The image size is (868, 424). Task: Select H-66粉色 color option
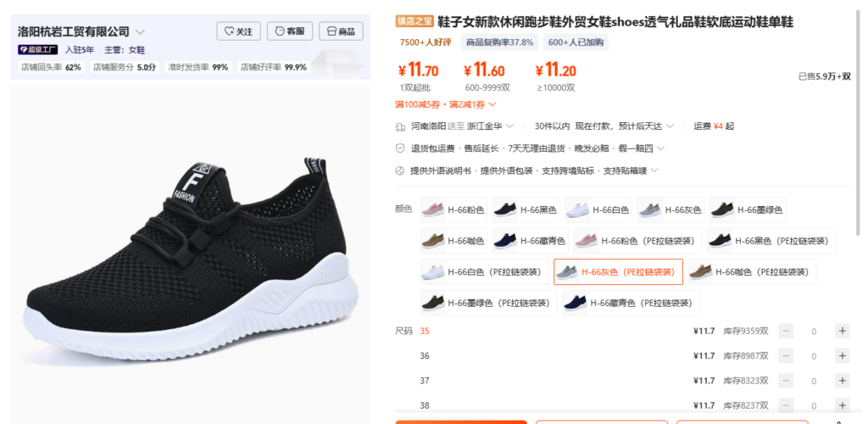(453, 209)
